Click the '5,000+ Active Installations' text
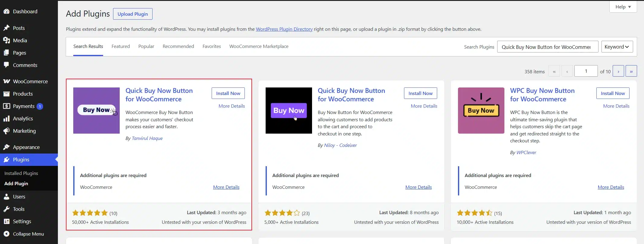Viewport: 644px width, 244px height. point(291,222)
